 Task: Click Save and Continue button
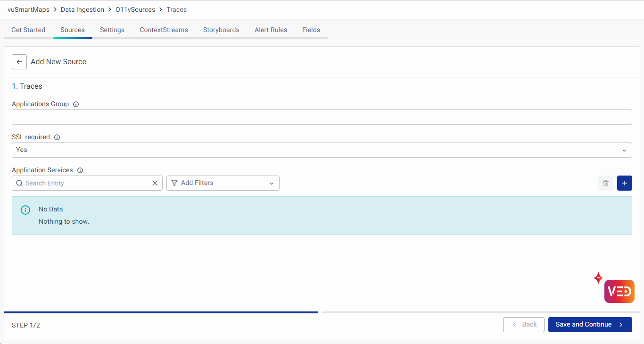tap(589, 325)
